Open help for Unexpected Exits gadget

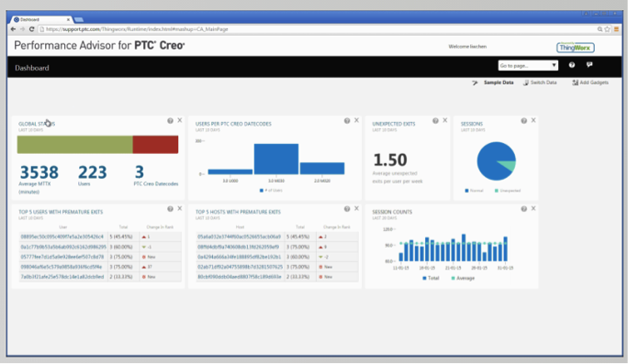tap(435, 120)
